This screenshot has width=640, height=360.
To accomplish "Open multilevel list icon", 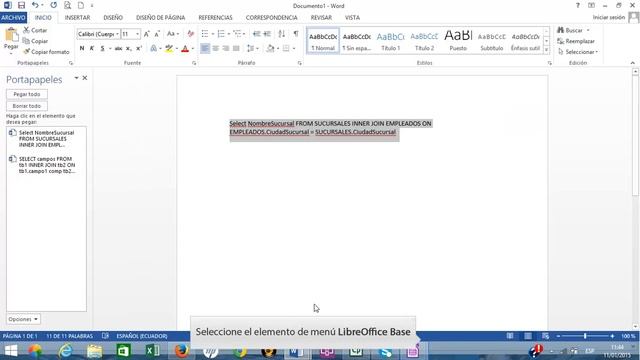I will click(237, 34).
